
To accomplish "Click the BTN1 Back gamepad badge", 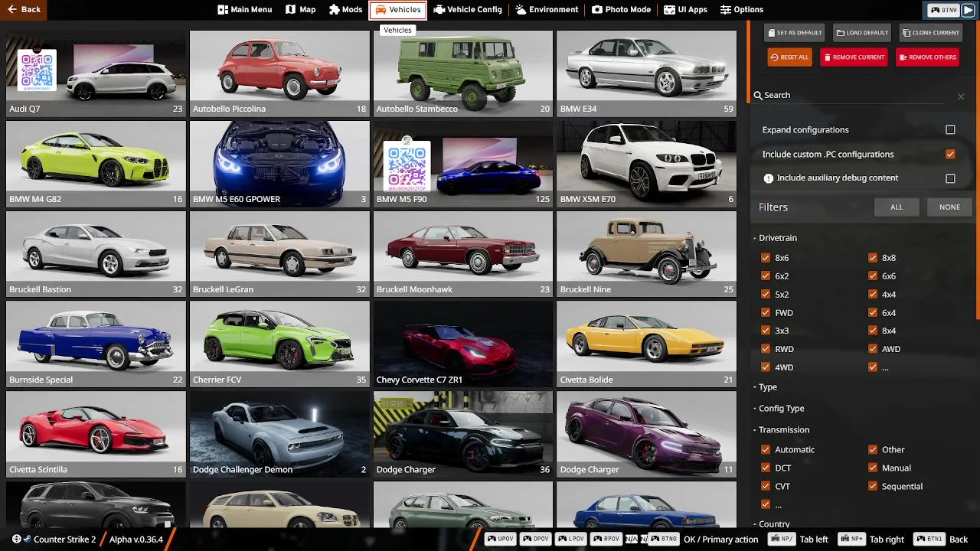I will [930, 540].
